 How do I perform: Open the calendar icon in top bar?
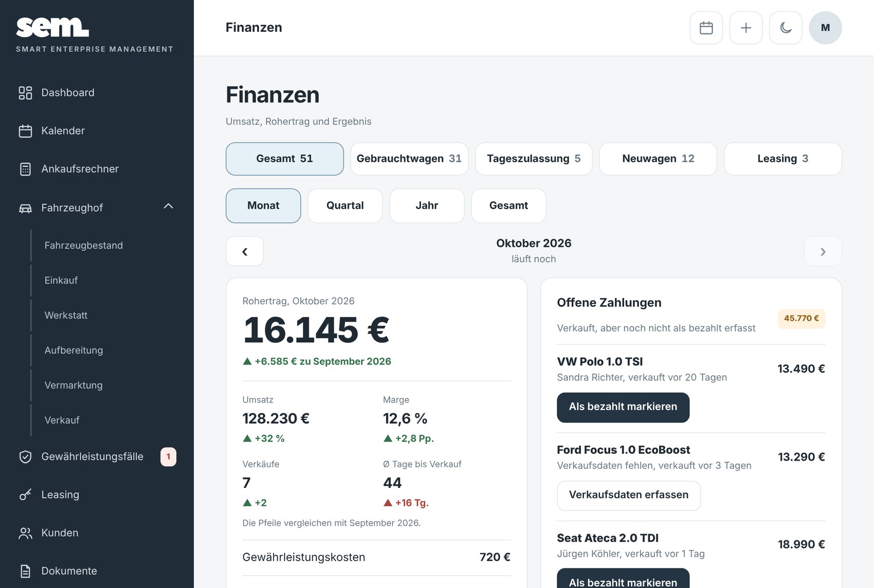(x=706, y=28)
